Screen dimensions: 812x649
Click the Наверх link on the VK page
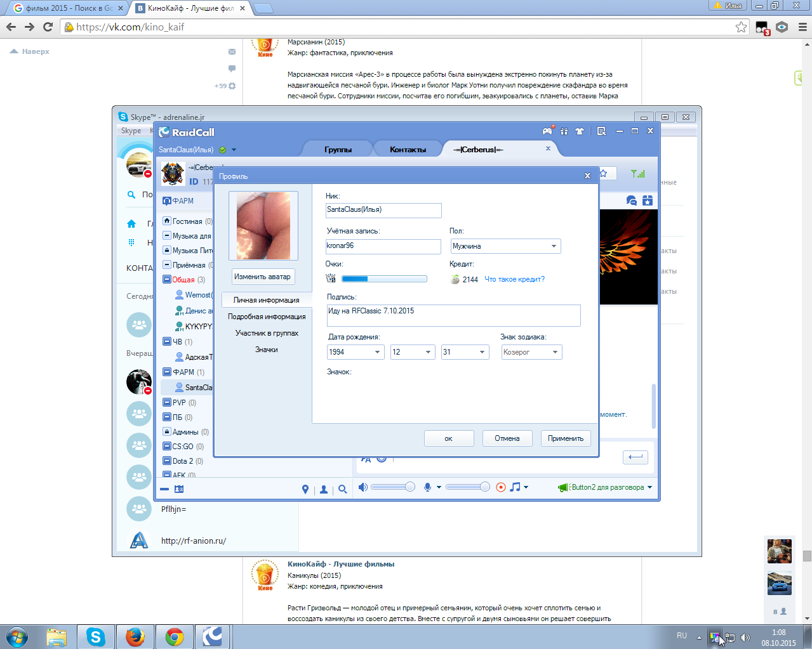pos(30,51)
